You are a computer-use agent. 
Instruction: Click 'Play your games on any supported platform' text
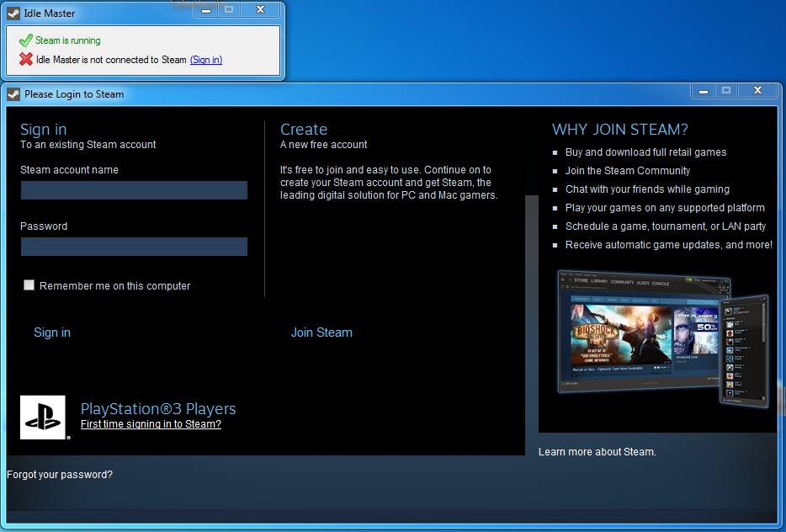point(665,208)
